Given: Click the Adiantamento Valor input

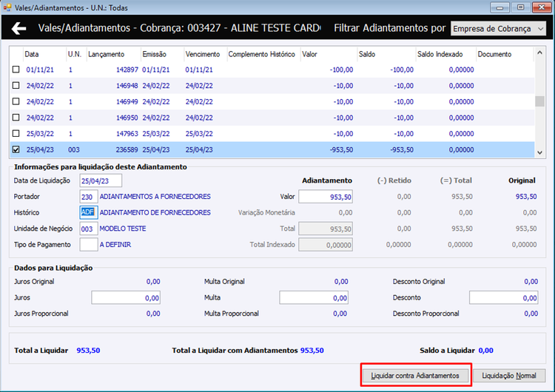Looking at the screenshot, I should (326, 197).
